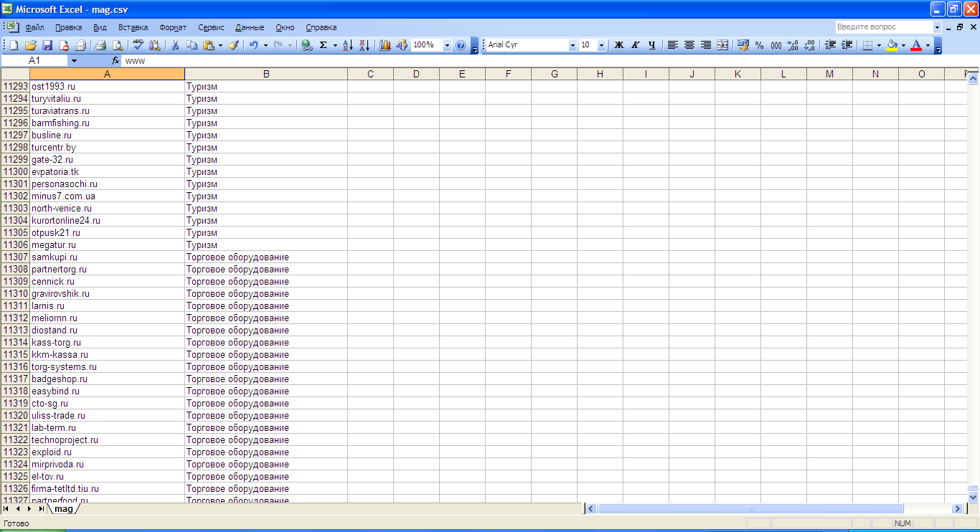Expand the Fill Color dropdown arrow
This screenshot has width=980, height=532.
point(903,45)
